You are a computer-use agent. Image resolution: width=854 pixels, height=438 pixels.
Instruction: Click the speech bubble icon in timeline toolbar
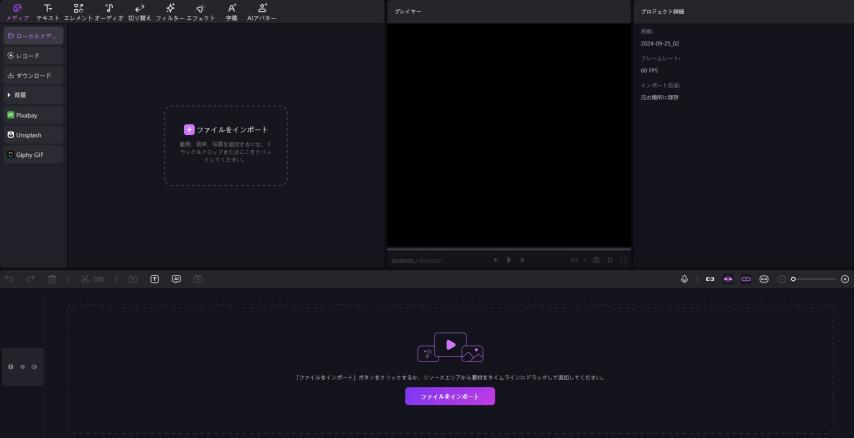coord(176,279)
